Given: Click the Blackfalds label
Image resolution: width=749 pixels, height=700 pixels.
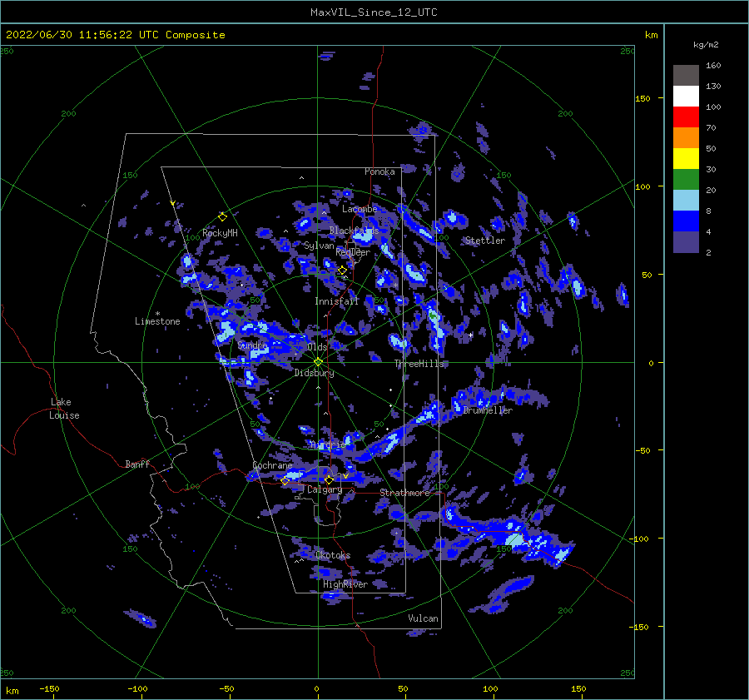Looking at the screenshot, I should point(354,231).
